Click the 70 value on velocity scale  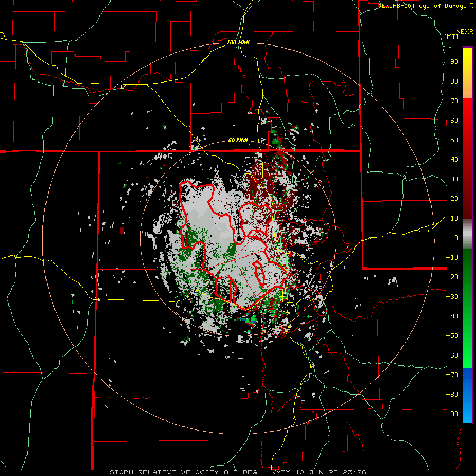[454, 101]
